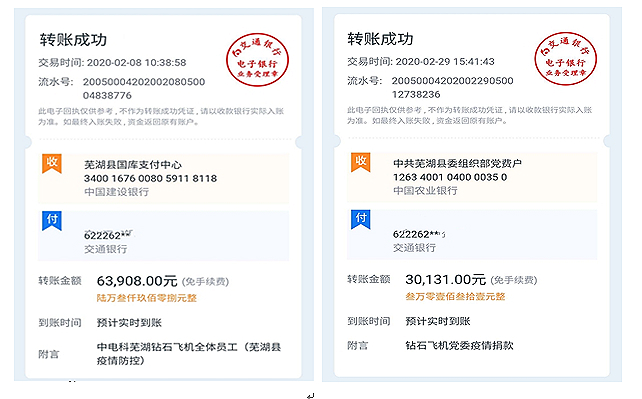Click the 63,908.00元 transfer amount

(137, 281)
